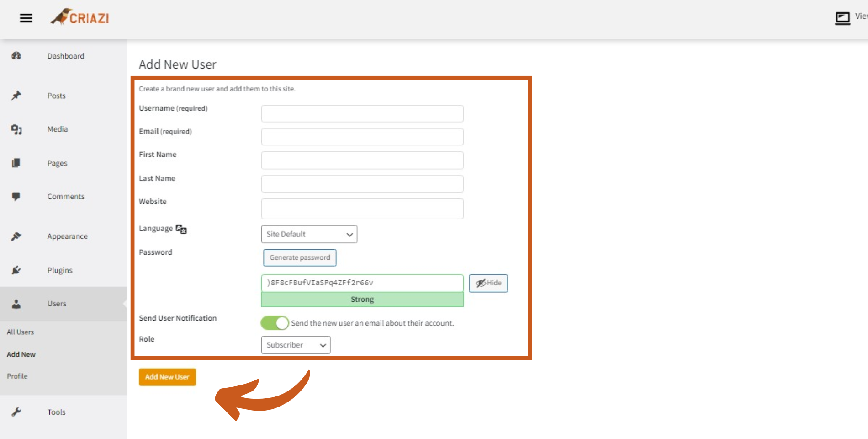Click the Tools wrench icon
The image size is (868, 439).
click(16, 412)
